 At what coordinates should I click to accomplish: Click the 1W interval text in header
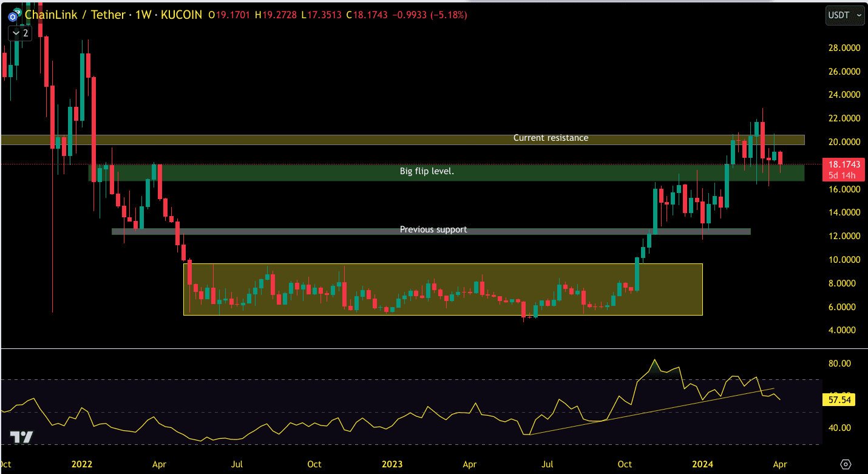[143, 15]
